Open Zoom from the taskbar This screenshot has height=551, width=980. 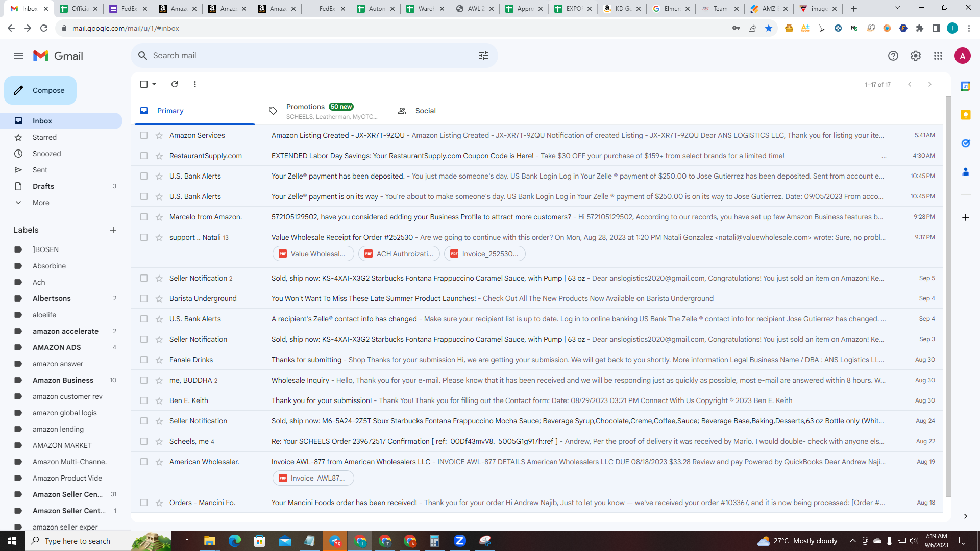click(x=460, y=541)
